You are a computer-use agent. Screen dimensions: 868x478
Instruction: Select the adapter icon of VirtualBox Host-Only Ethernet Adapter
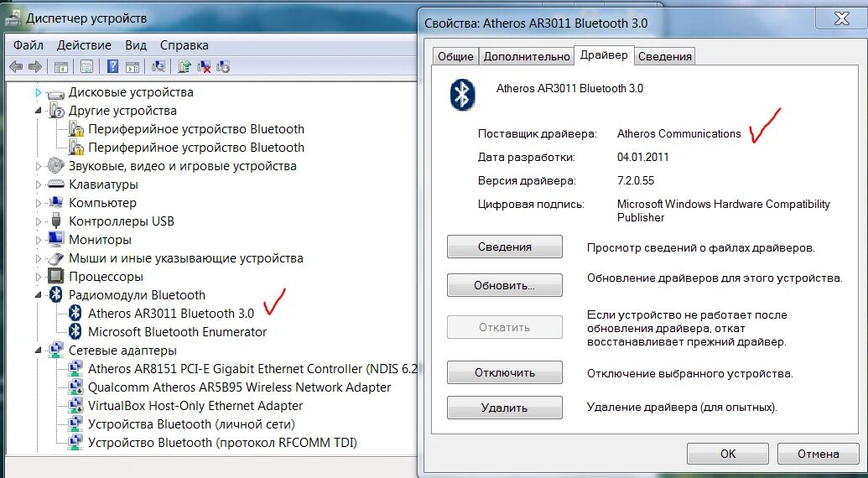(x=75, y=406)
